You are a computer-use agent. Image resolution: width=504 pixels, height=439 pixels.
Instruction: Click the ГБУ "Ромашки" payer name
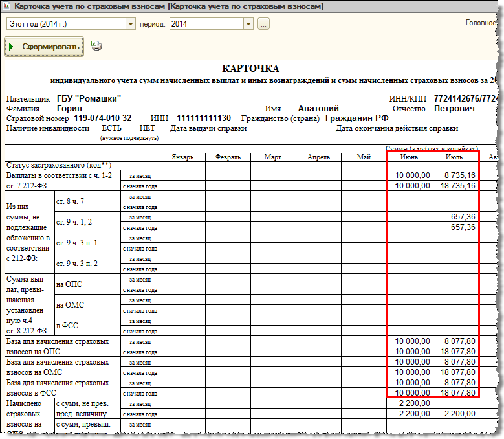[x=89, y=99]
